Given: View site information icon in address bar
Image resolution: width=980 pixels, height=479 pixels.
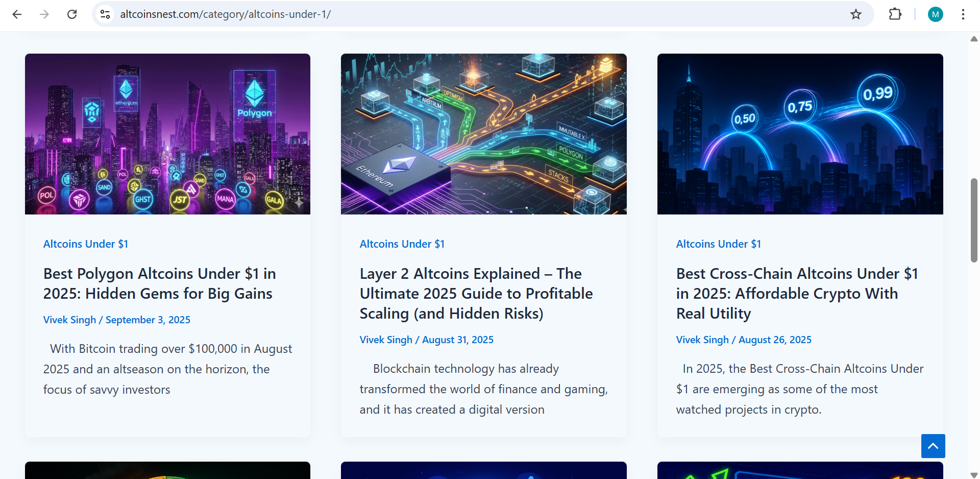Looking at the screenshot, I should [x=105, y=14].
